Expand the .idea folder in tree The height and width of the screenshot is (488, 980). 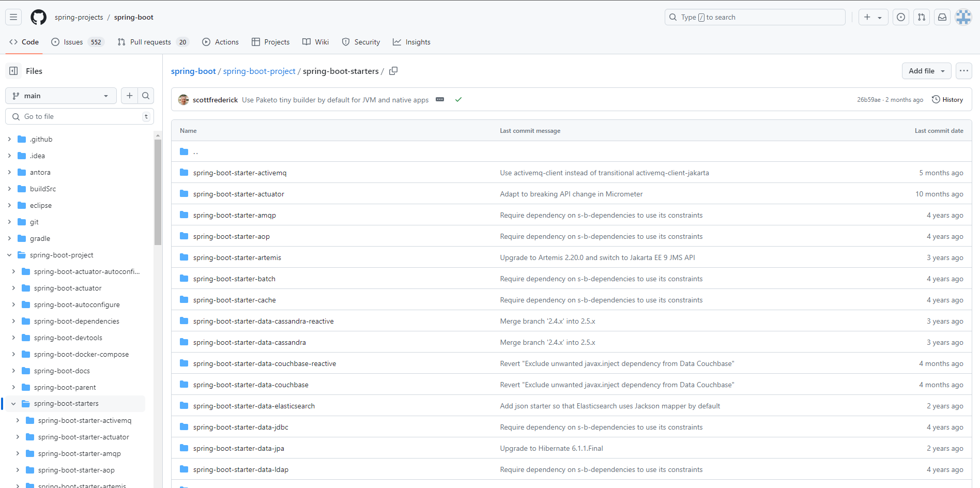[x=9, y=156]
